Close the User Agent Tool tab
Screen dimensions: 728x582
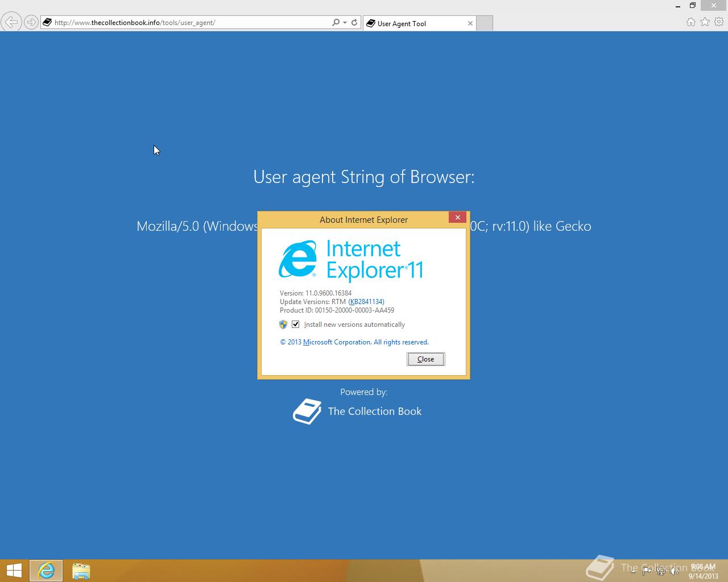coord(470,23)
